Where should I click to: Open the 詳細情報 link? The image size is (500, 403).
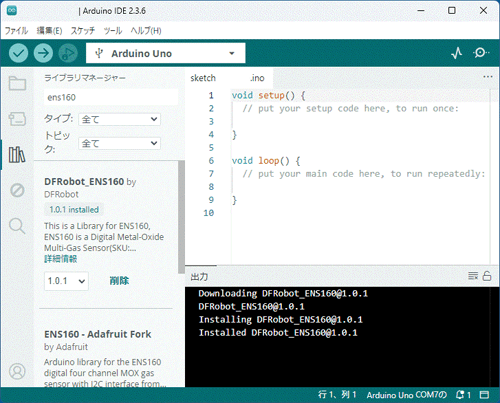coord(61,259)
